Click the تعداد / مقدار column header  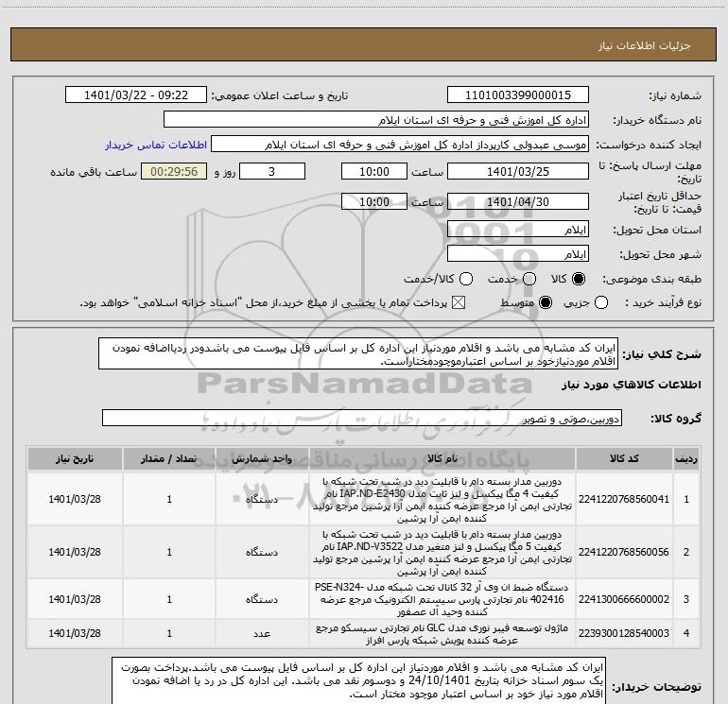pyautogui.click(x=169, y=459)
